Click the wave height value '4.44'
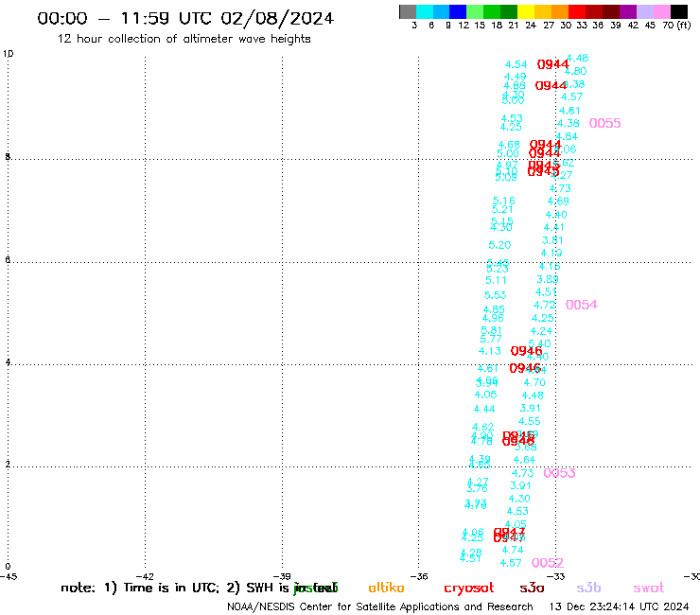700x615 pixels. pyautogui.click(x=484, y=409)
